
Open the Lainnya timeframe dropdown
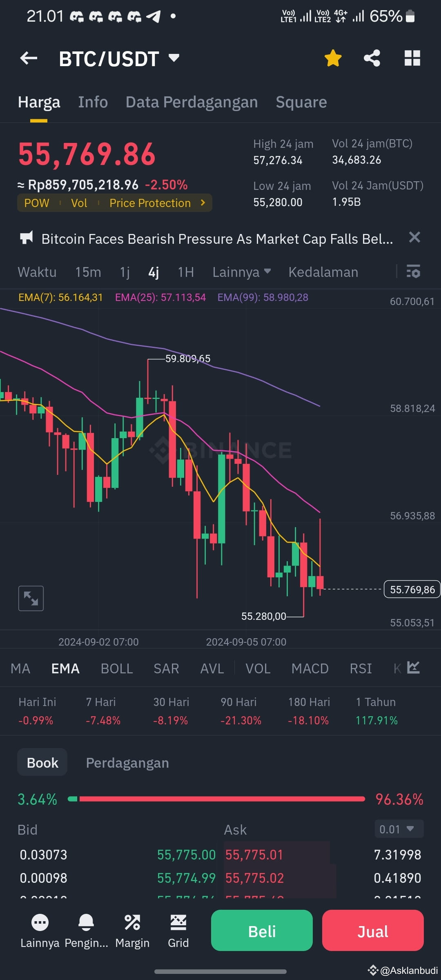[242, 272]
